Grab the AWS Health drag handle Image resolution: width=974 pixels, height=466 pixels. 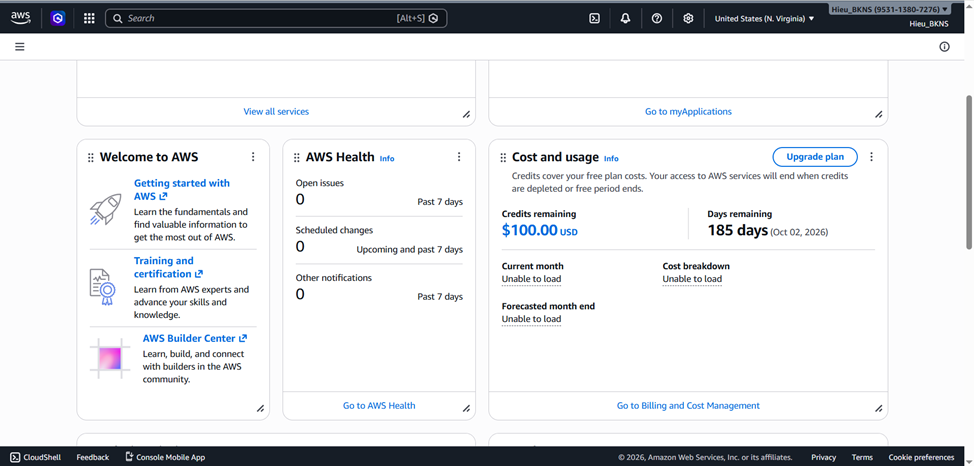297,158
